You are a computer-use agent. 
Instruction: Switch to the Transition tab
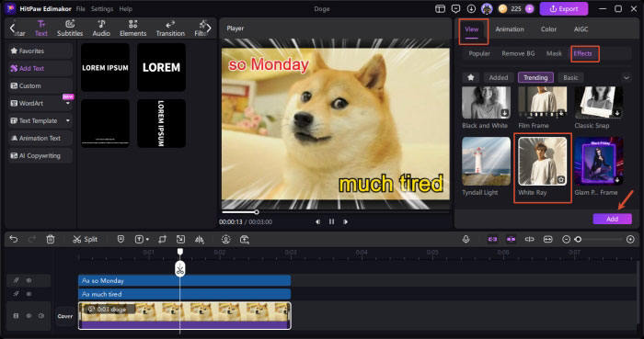click(x=170, y=28)
